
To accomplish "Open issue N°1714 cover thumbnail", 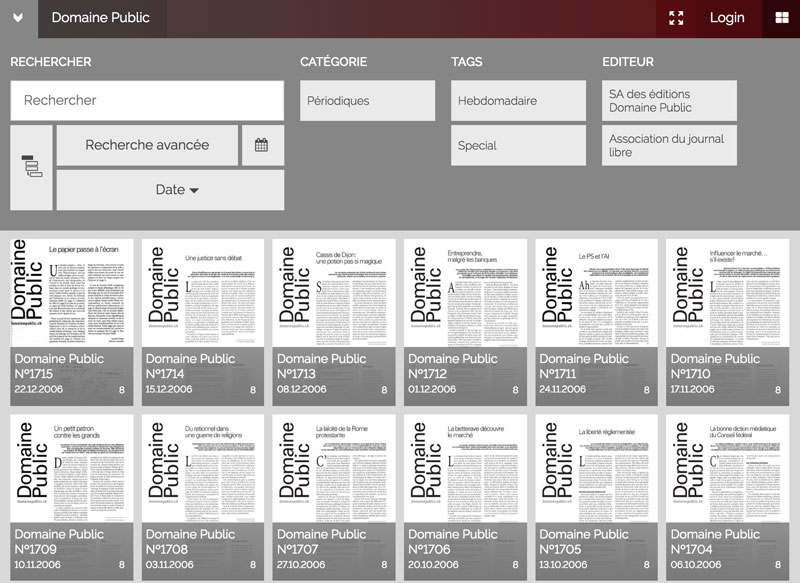I will 203,293.
